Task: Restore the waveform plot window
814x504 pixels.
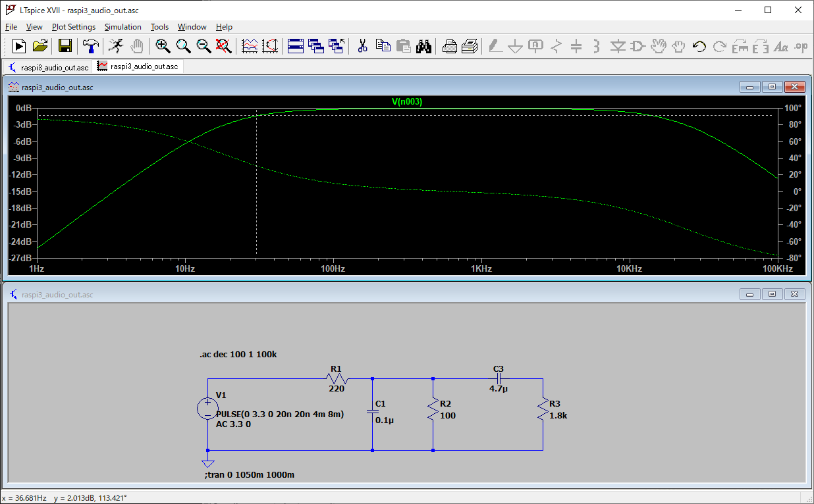Action: [773, 87]
